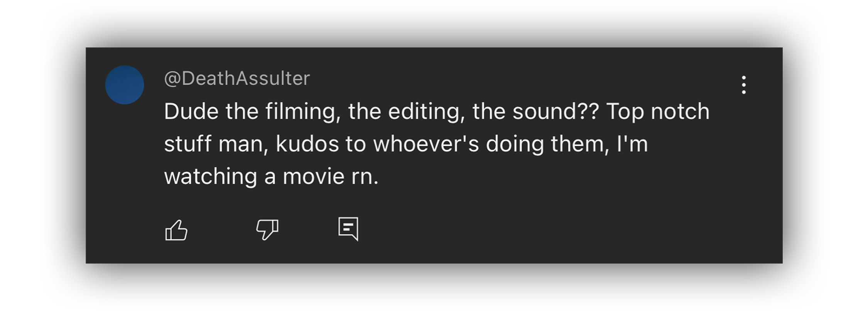Click the word "movie" in the comment
868x311 pixels.
313,177
